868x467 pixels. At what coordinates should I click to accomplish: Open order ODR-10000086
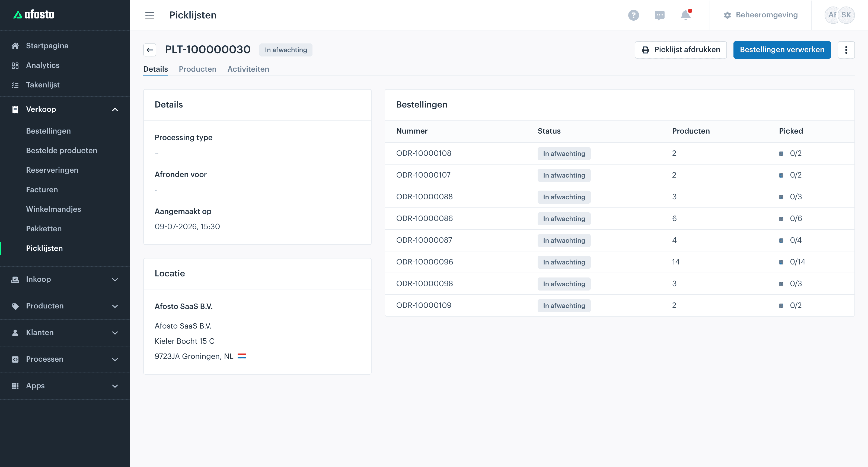point(424,219)
